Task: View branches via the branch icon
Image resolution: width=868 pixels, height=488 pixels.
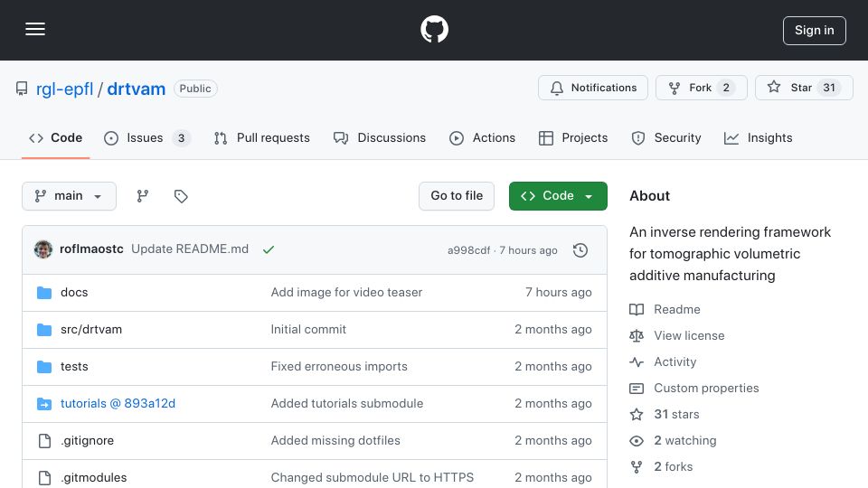Action: point(143,196)
